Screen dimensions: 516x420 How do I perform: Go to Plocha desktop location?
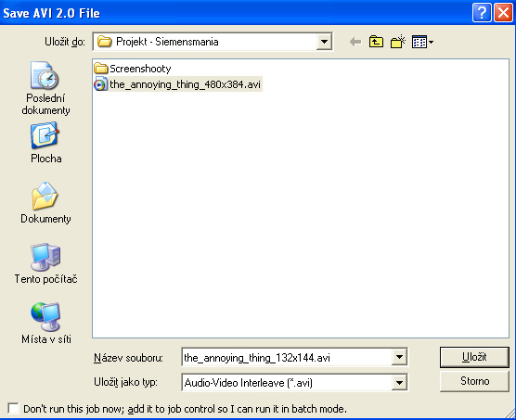click(45, 143)
